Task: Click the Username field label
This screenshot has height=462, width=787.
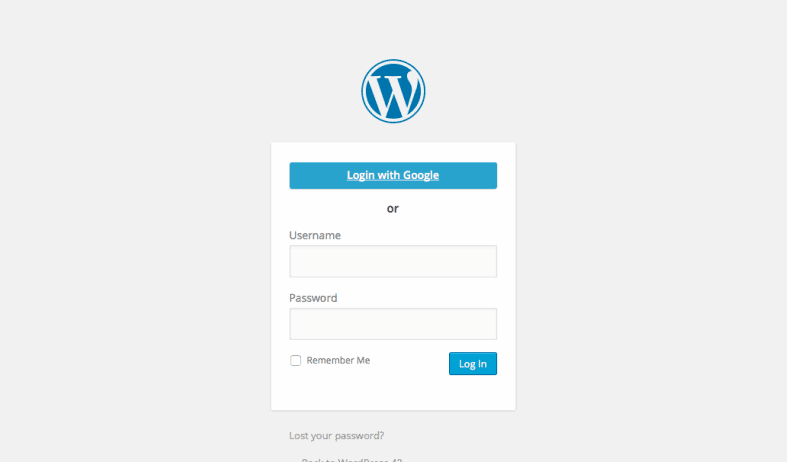Action: pyautogui.click(x=315, y=236)
